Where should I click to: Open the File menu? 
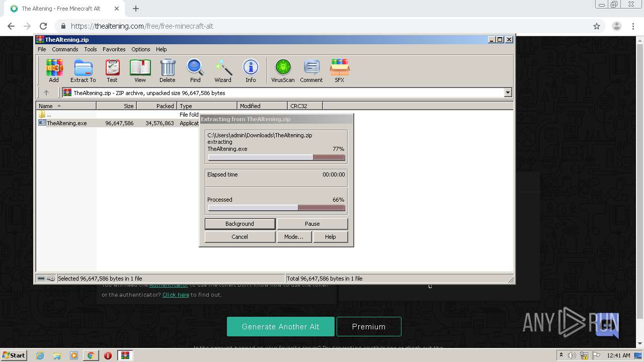click(42, 49)
